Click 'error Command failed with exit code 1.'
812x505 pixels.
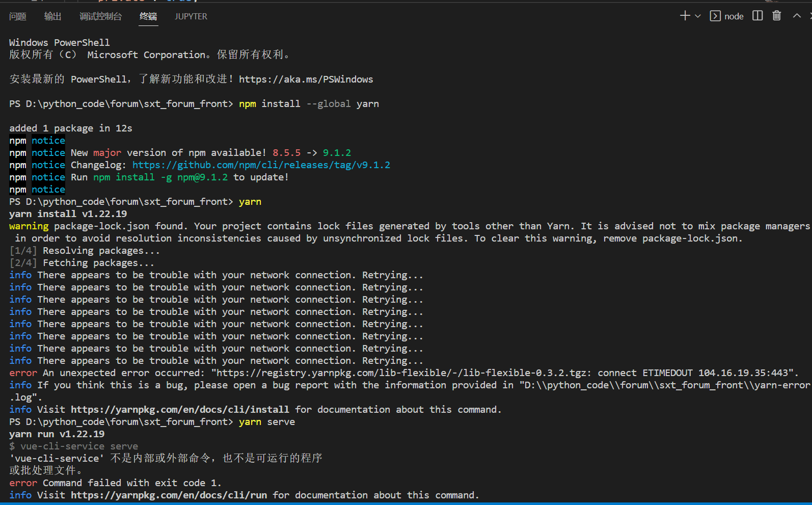pyautogui.click(x=115, y=483)
